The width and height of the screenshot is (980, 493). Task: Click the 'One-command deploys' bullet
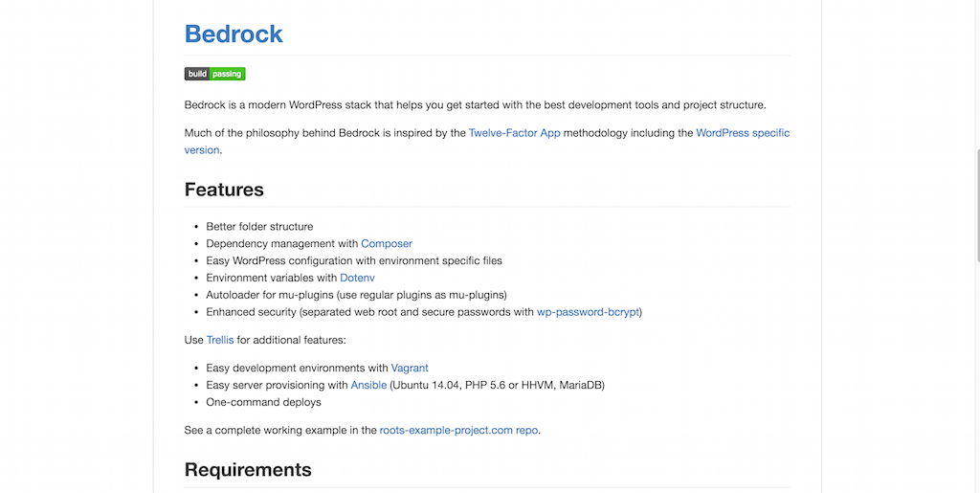pyautogui.click(x=264, y=402)
